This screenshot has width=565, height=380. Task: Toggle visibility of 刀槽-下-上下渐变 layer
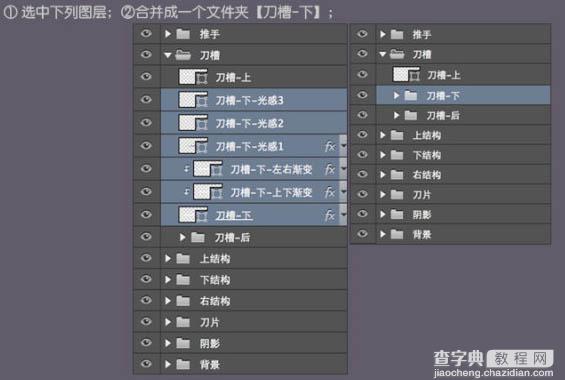click(146, 191)
